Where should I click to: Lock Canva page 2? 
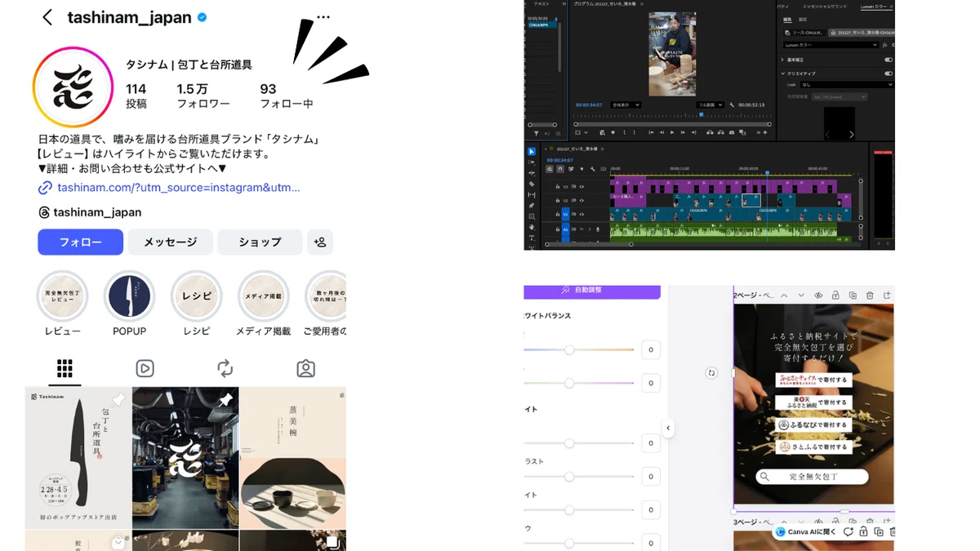point(835,295)
